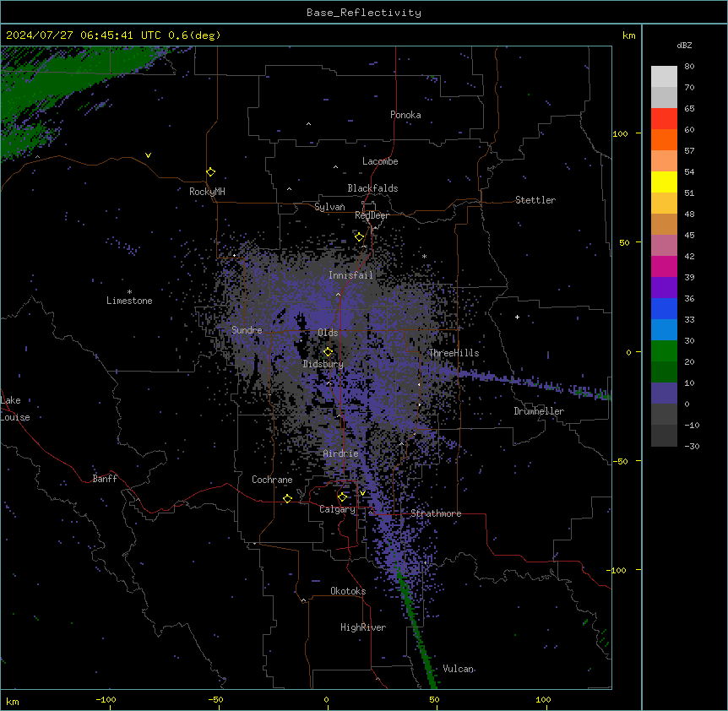
Task: Click the Sundre label
Action: click(247, 330)
